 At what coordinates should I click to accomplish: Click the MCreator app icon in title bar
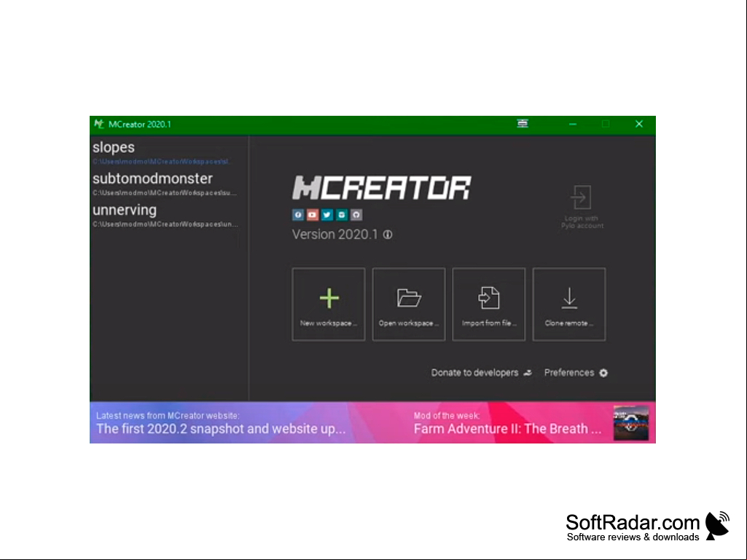(x=98, y=125)
